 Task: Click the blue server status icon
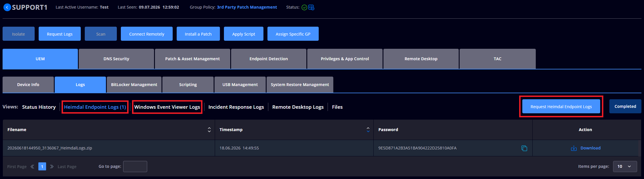[311, 7]
